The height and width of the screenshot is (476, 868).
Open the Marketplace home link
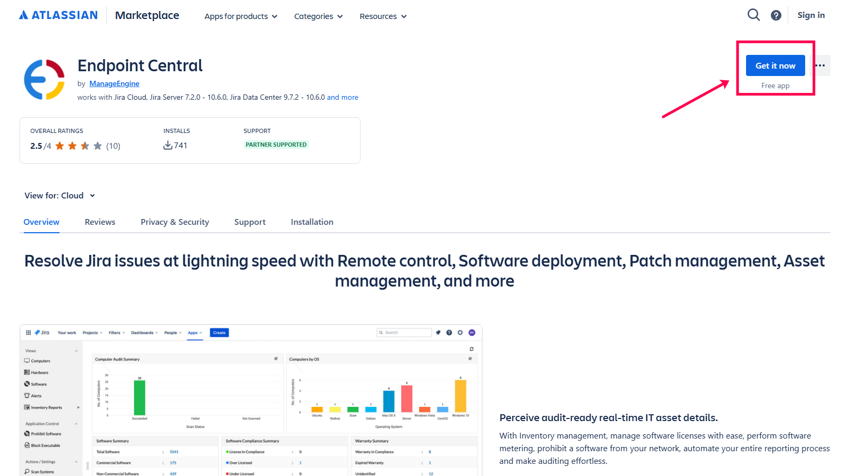[x=147, y=15]
